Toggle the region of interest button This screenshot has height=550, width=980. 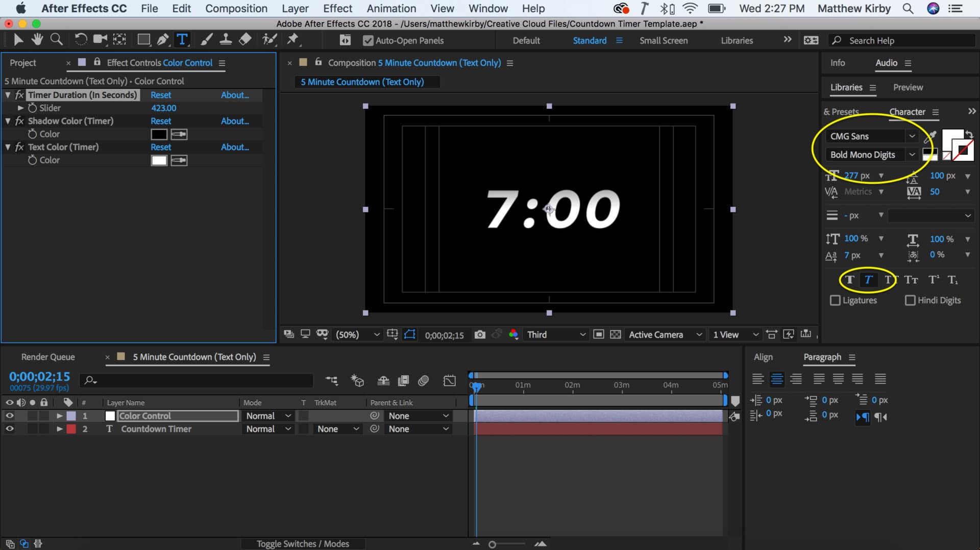pyautogui.click(x=599, y=334)
